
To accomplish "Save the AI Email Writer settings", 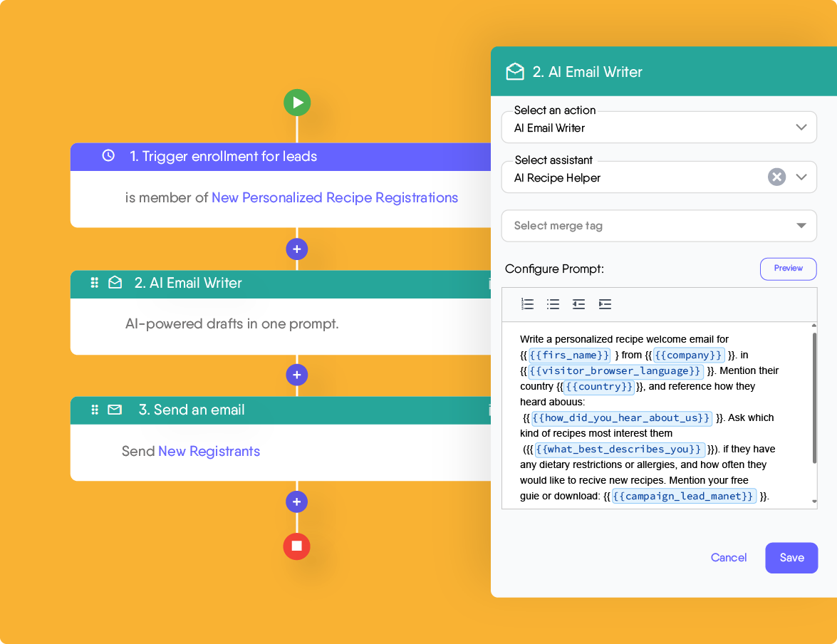I will [791, 558].
